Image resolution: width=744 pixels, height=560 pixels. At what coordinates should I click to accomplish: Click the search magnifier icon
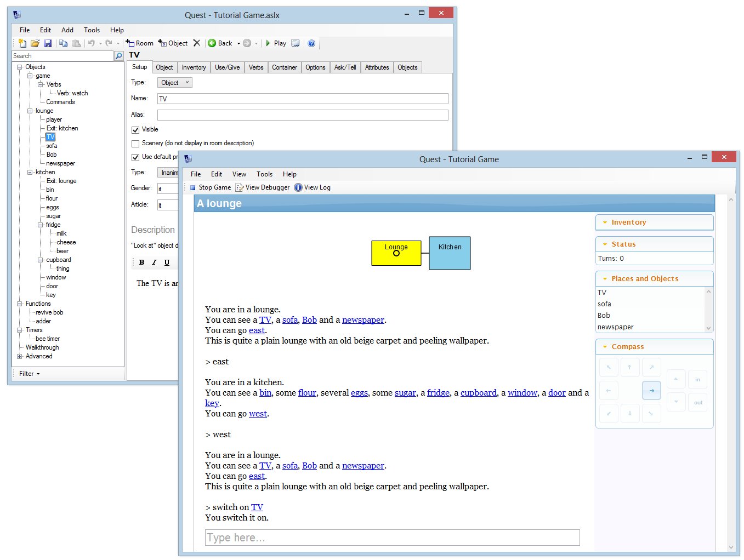click(x=118, y=56)
